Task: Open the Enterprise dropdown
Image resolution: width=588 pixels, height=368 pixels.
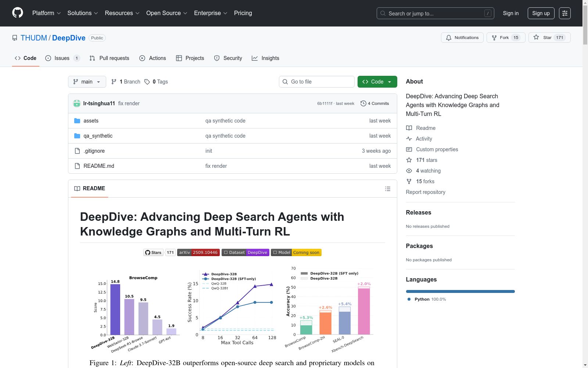Action: pyautogui.click(x=211, y=13)
